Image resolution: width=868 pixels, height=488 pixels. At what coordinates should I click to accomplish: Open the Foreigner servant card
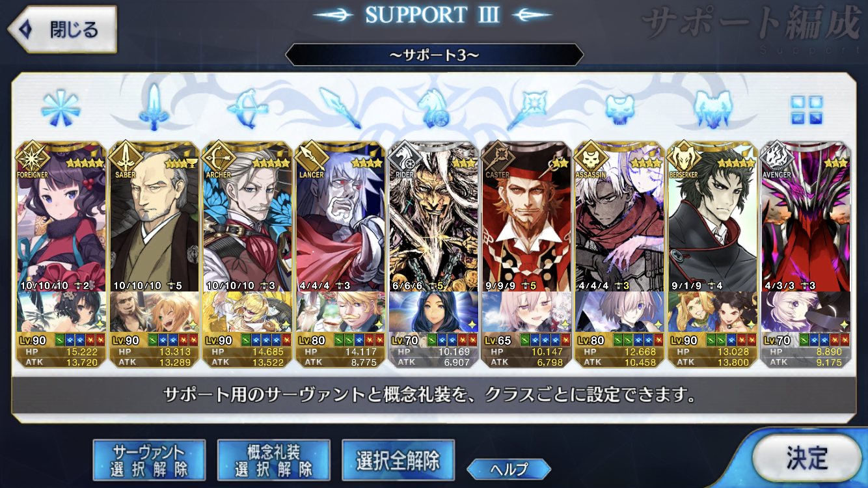coord(61,216)
